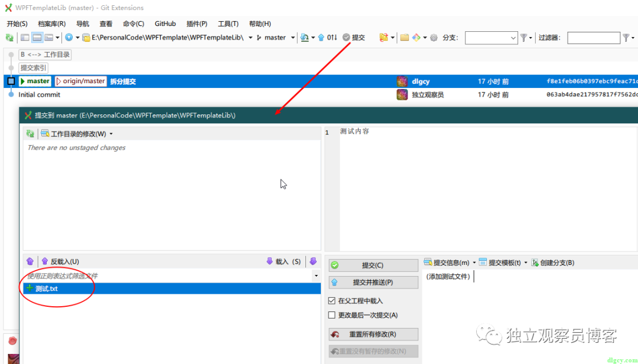
Task: Click the stash changes icon in the toolbar
Action: pyautogui.click(x=385, y=37)
